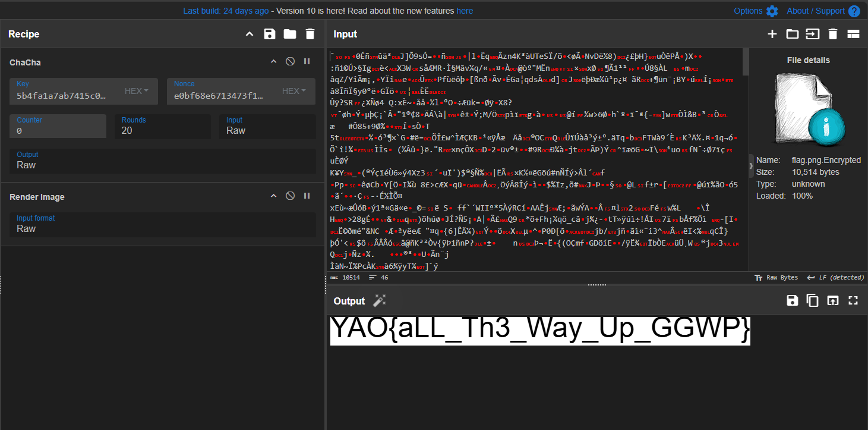
Task: Maximise the output pane
Action: tap(853, 301)
